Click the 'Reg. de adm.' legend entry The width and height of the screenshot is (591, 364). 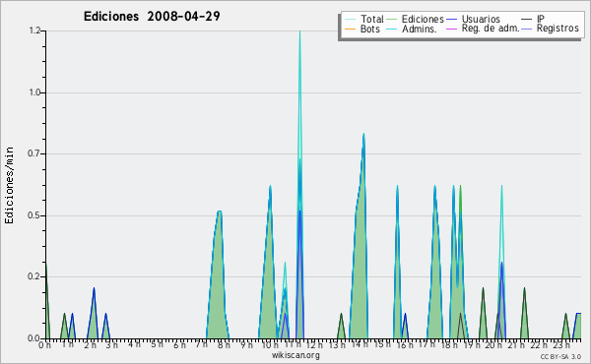pos(491,29)
